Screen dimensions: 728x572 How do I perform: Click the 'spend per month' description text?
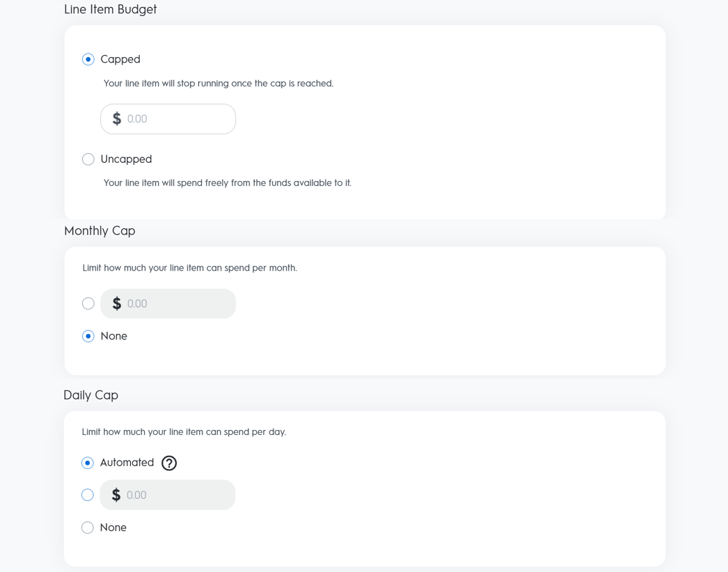point(190,268)
